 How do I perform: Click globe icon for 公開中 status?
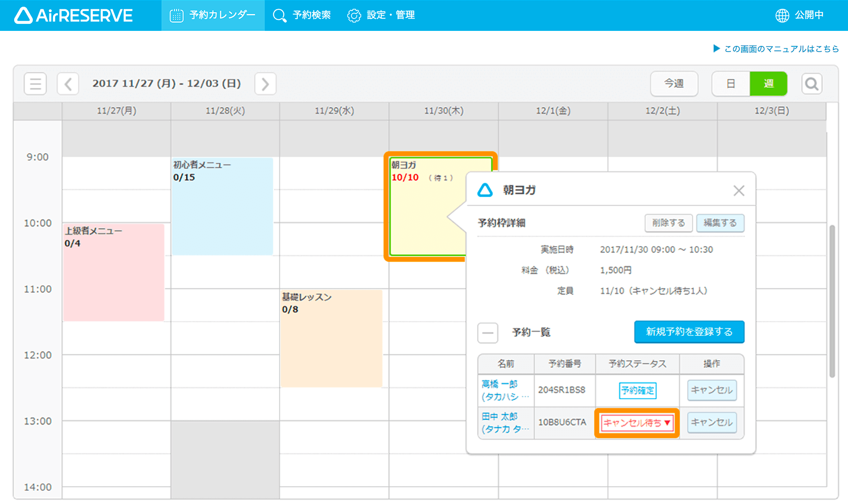click(782, 15)
